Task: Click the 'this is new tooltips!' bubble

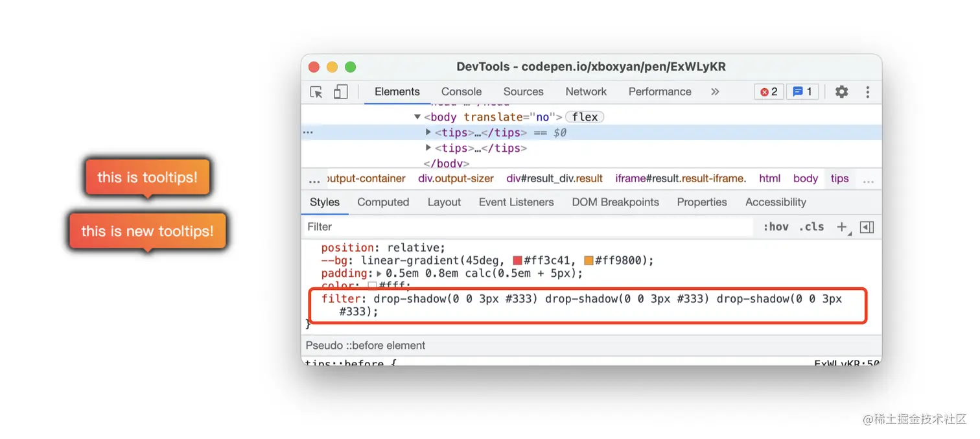Action: point(148,231)
